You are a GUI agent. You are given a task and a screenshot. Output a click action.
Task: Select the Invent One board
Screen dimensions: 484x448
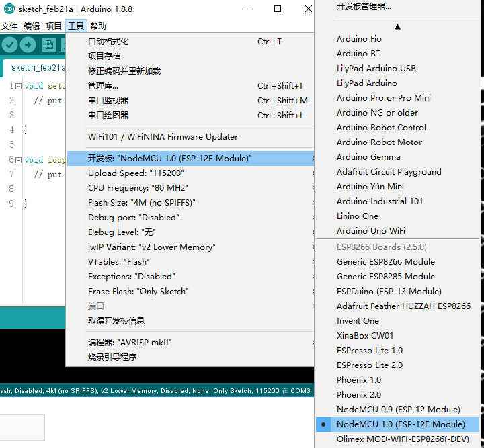(397, 321)
